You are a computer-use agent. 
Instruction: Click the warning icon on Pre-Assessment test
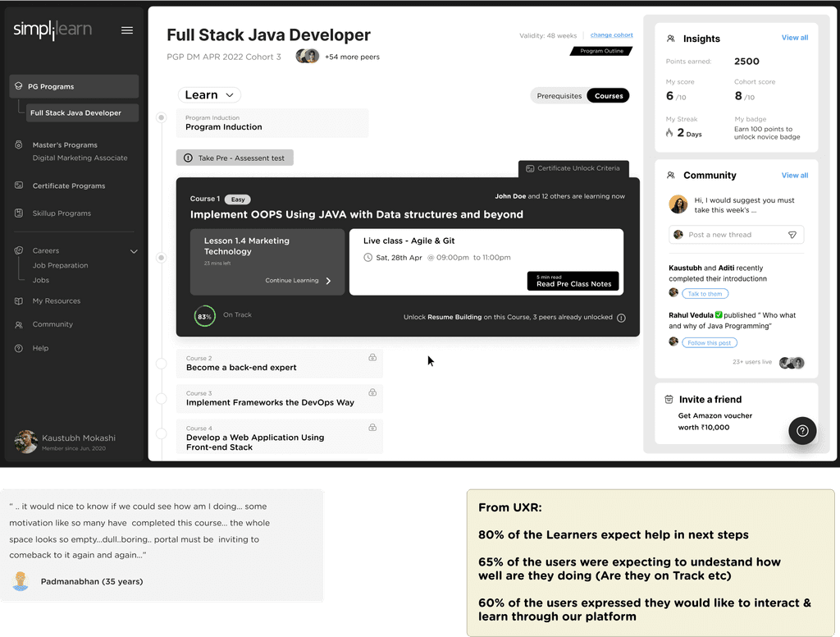(x=188, y=158)
